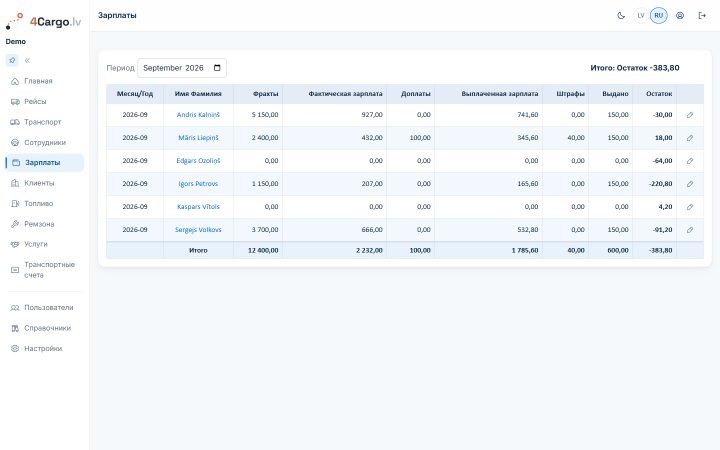The height and width of the screenshot is (450, 720).
Task: Click the Услуги handshake icon
Action: [15, 244]
